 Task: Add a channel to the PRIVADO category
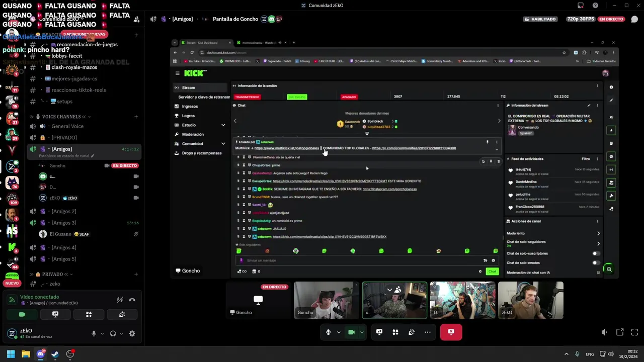coord(136,274)
